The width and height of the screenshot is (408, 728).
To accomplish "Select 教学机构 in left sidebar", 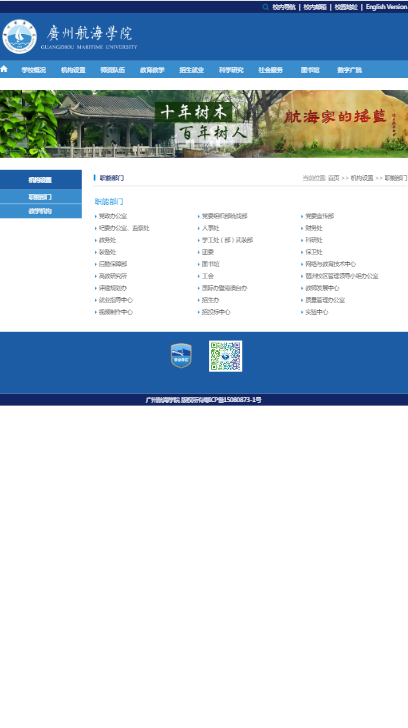I will point(40,211).
